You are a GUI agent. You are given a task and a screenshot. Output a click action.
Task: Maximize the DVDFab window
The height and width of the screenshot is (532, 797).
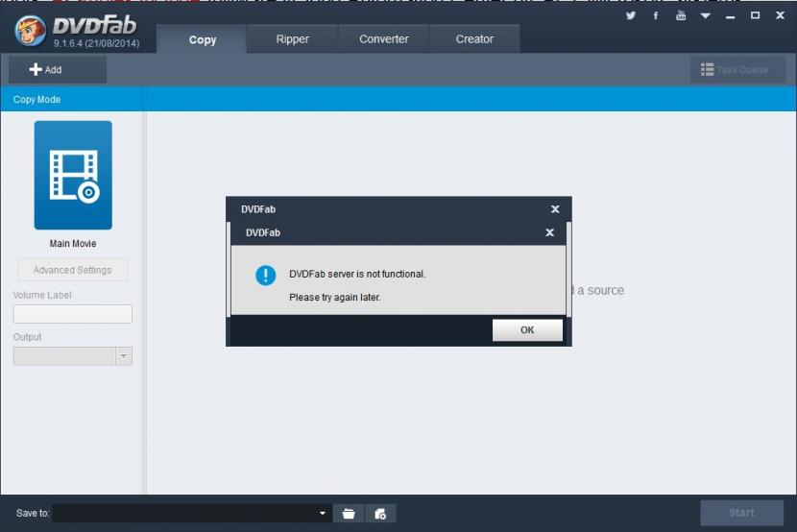pyautogui.click(x=756, y=15)
